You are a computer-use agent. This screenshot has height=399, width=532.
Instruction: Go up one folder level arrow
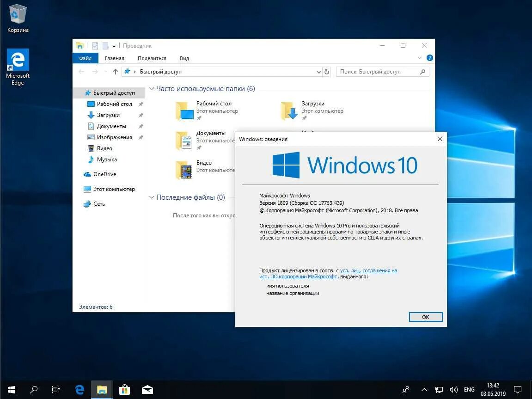pyautogui.click(x=116, y=72)
